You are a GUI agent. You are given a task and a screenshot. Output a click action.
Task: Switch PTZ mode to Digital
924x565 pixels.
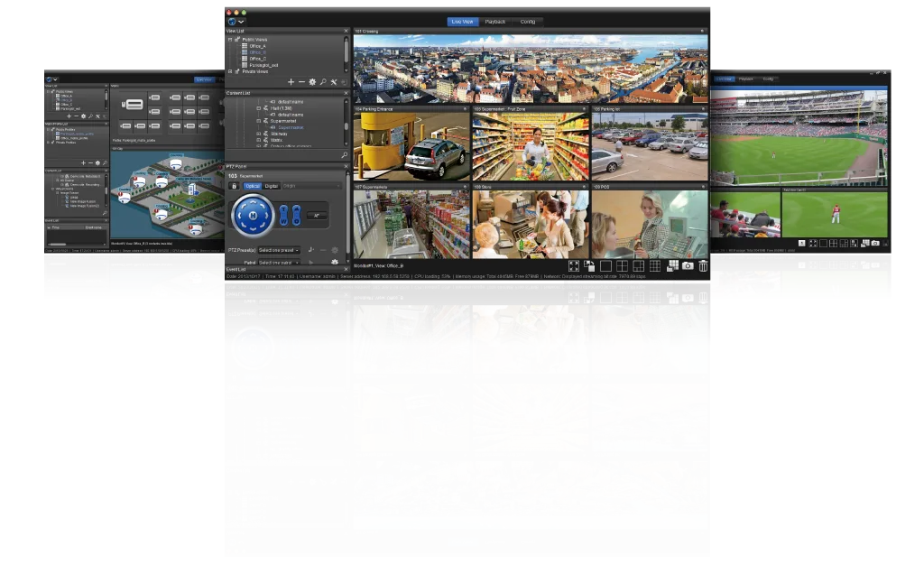(x=271, y=186)
